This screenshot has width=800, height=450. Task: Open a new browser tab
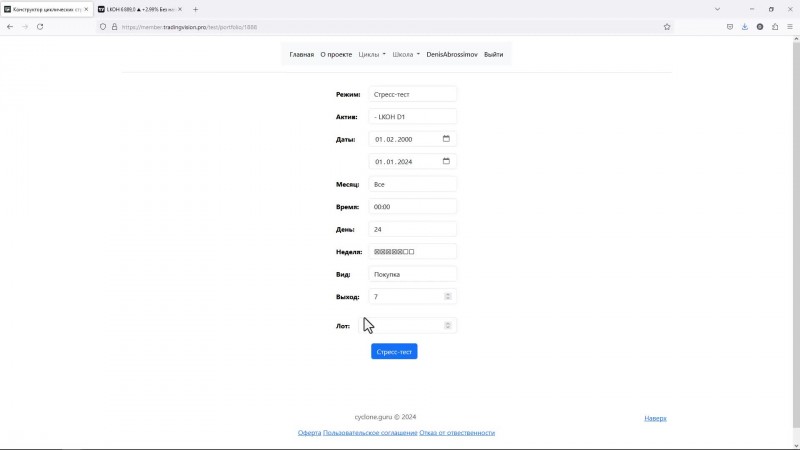click(x=195, y=9)
